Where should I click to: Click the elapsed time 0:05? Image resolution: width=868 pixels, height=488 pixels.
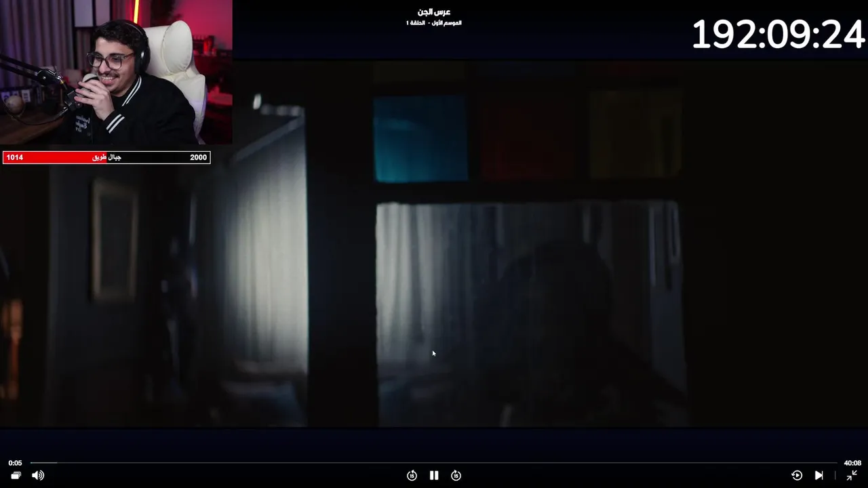[15, 463]
